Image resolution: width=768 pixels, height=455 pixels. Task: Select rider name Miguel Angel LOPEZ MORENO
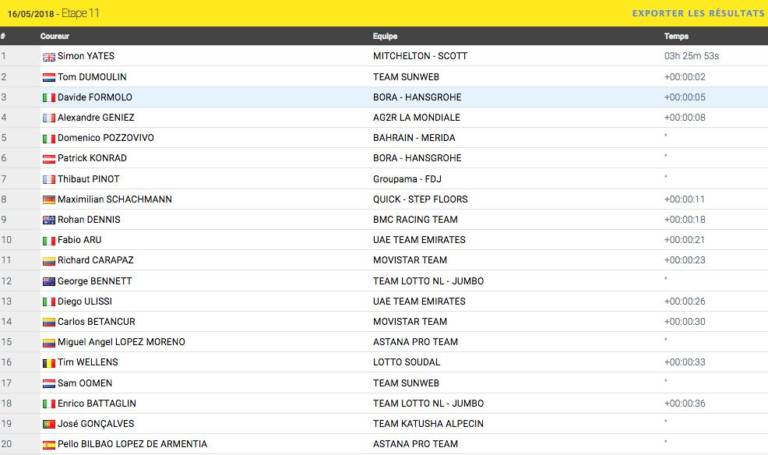(x=121, y=342)
